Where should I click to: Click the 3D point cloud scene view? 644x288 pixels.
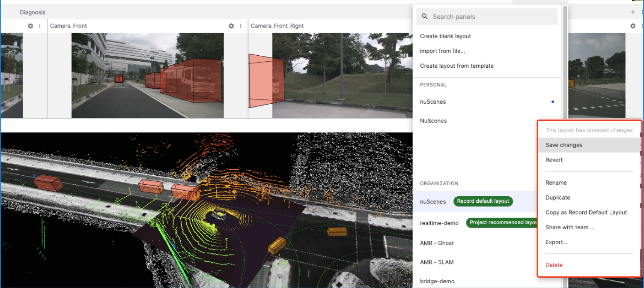(206, 210)
